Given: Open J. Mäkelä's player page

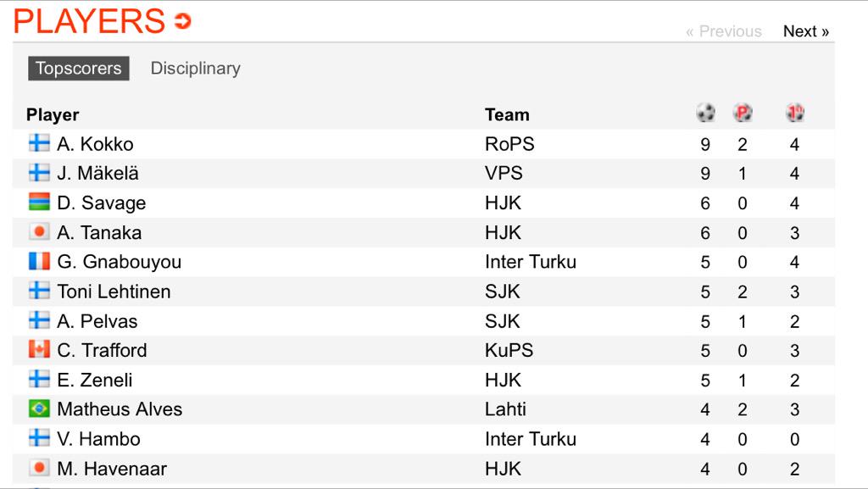Looking at the screenshot, I should click(97, 173).
